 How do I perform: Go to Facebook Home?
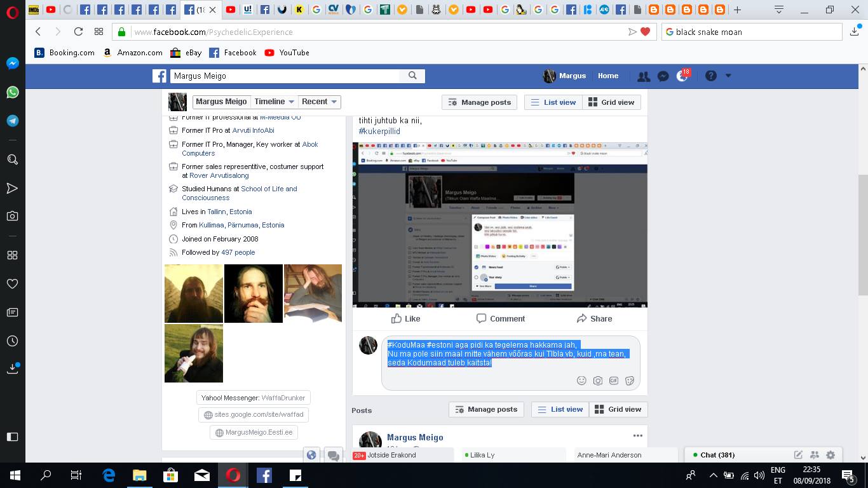tap(607, 76)
